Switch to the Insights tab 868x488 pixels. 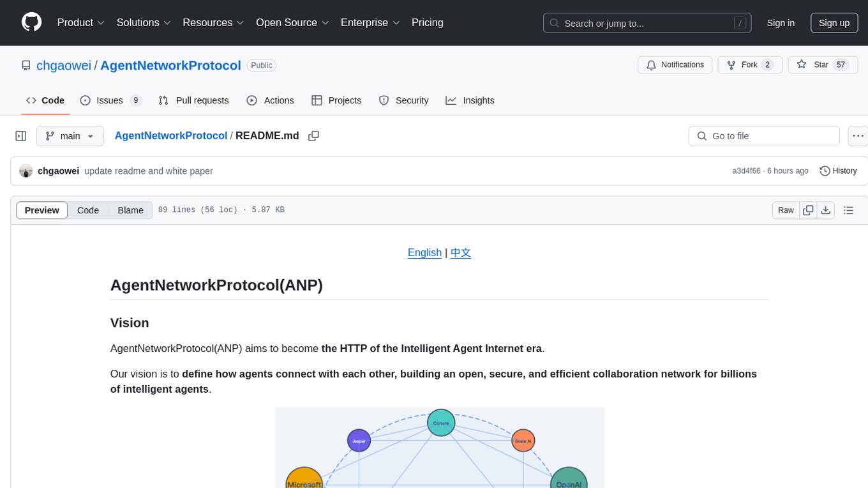470,100
